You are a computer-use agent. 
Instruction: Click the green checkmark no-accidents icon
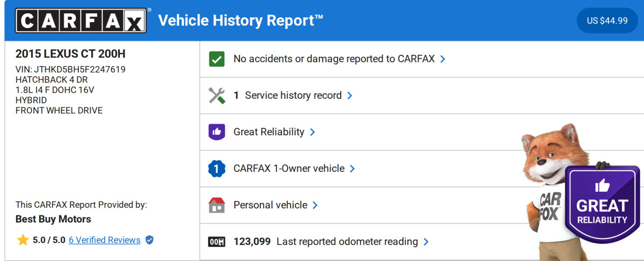(x=217, y=59)
